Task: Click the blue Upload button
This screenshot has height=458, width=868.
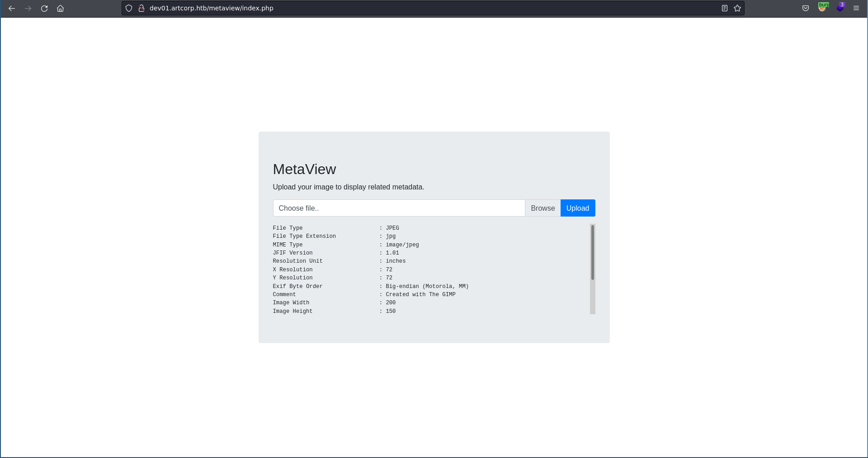Action: pyautogui.click(x=577, y=208)
